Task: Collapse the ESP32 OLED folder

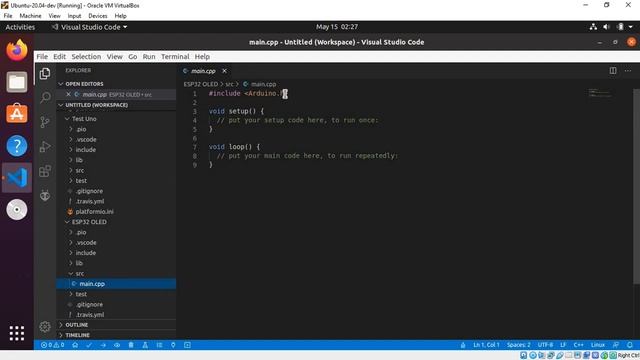Action: tap(116, 222)
